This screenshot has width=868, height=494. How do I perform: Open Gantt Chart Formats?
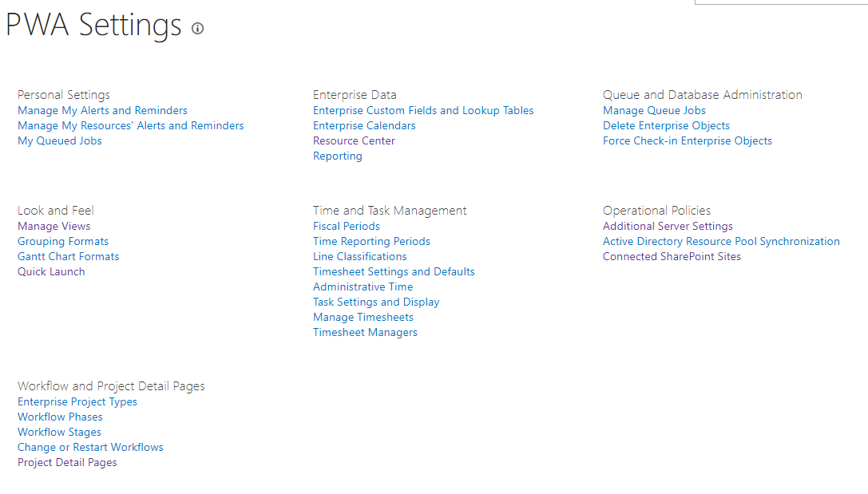point(69,257)
